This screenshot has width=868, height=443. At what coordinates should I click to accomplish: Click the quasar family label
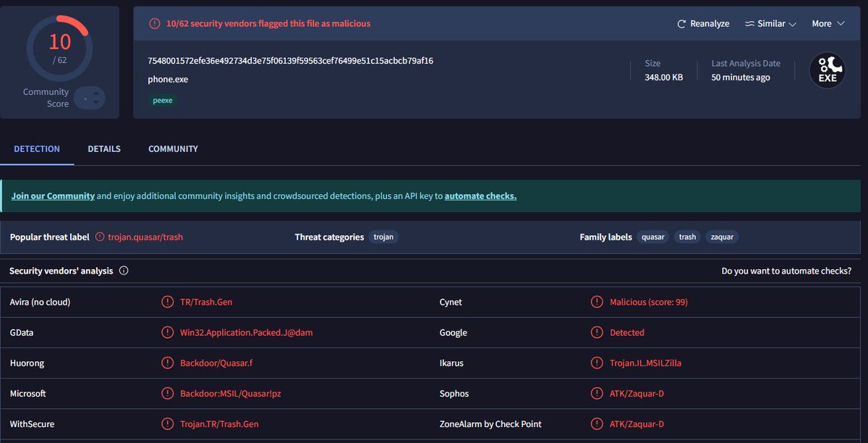(652, 237)
